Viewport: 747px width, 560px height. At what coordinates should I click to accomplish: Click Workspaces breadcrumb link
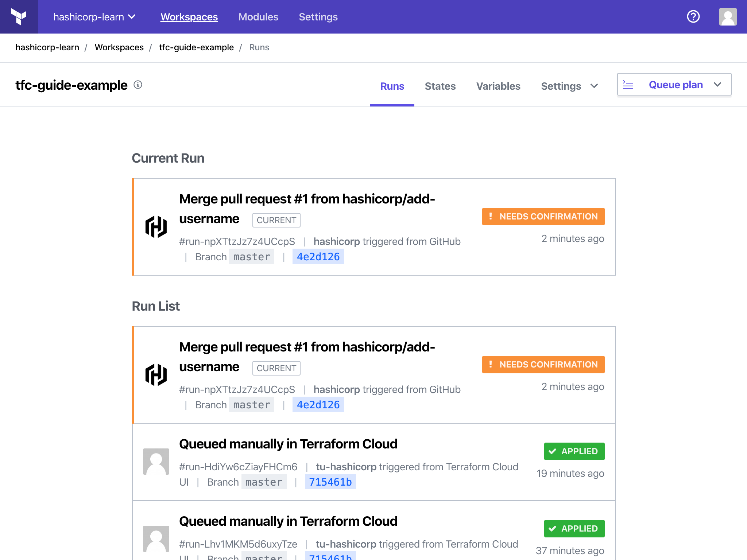(x=119, y=47)
